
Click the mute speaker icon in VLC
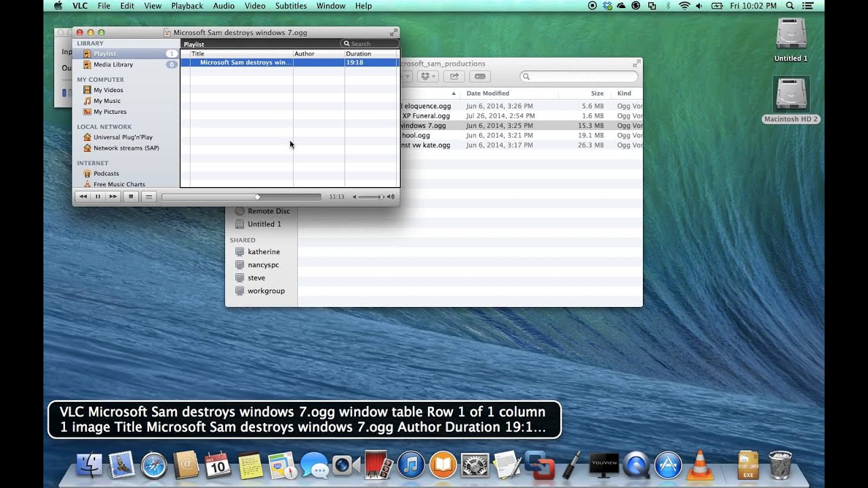(355, 197)
